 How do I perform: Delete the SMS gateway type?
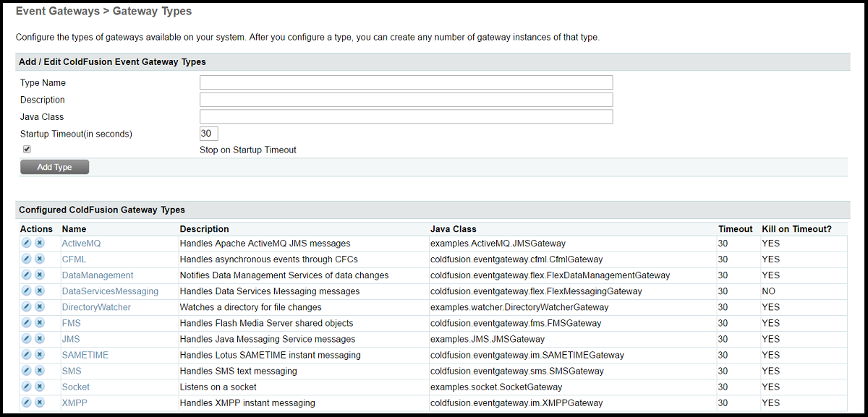(x=40, y=371)
